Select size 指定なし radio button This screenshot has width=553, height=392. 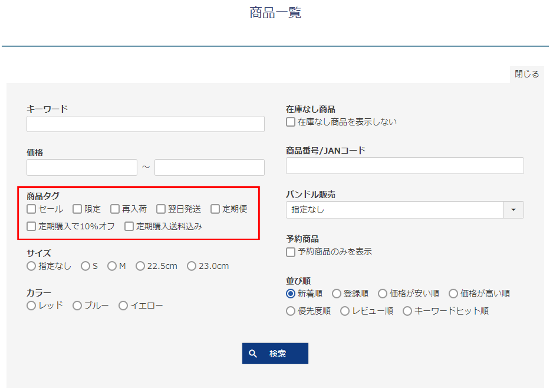pos(31,266)
